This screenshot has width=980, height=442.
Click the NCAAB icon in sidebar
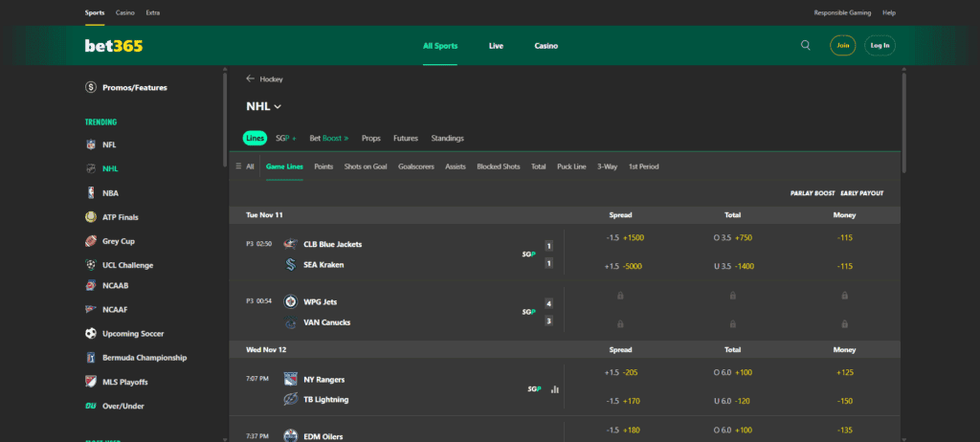point(91,286)
